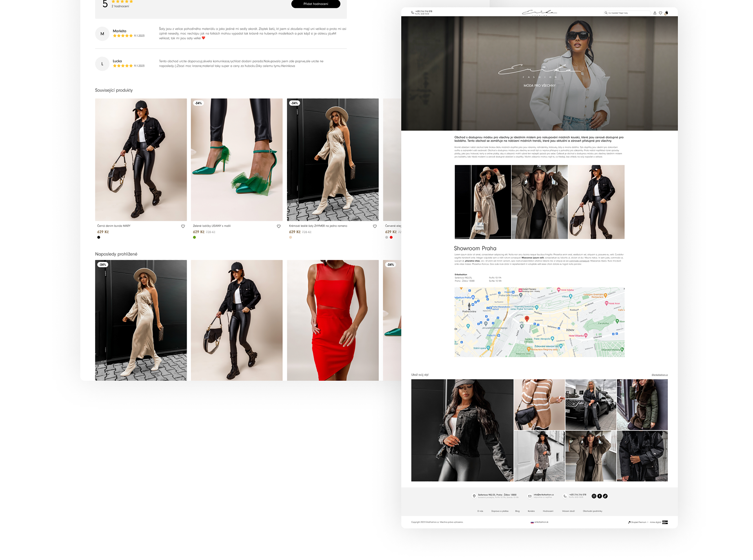Click the map pin address icon in footer
Image resolution: width=753 pixels, height=560 pixels.
(x=474, y=496)
